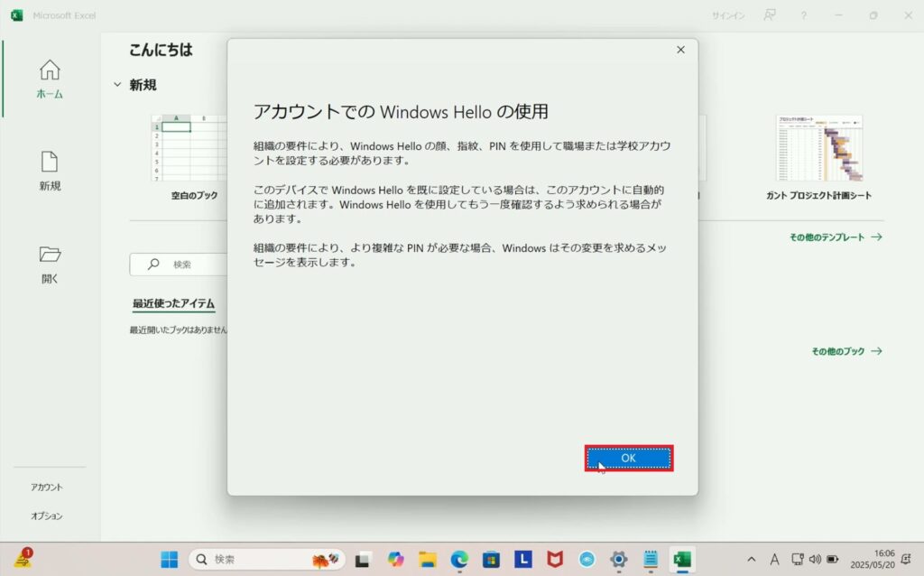
Task: Go to アカウント in Excel sidebar
Action: coord(47,487)
